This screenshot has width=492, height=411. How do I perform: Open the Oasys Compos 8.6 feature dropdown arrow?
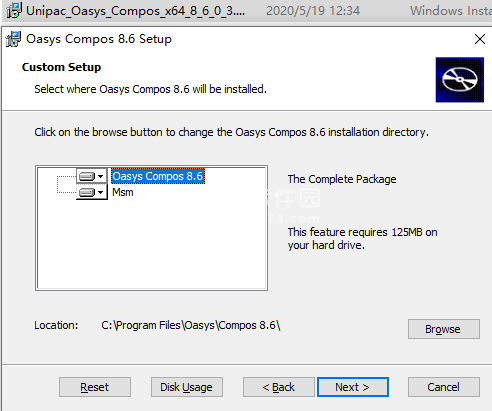tap(101, 176)
